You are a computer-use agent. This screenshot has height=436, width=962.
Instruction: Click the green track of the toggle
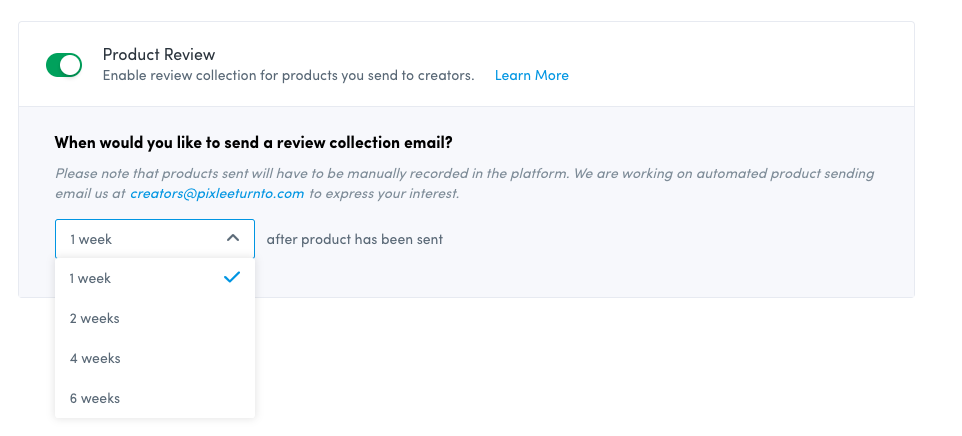point(54,65)
